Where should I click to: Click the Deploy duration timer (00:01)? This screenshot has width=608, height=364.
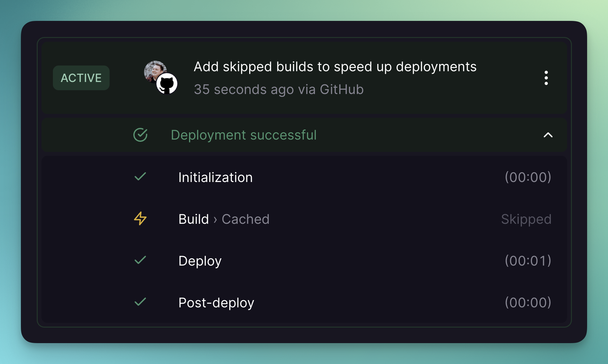(528, 260)
